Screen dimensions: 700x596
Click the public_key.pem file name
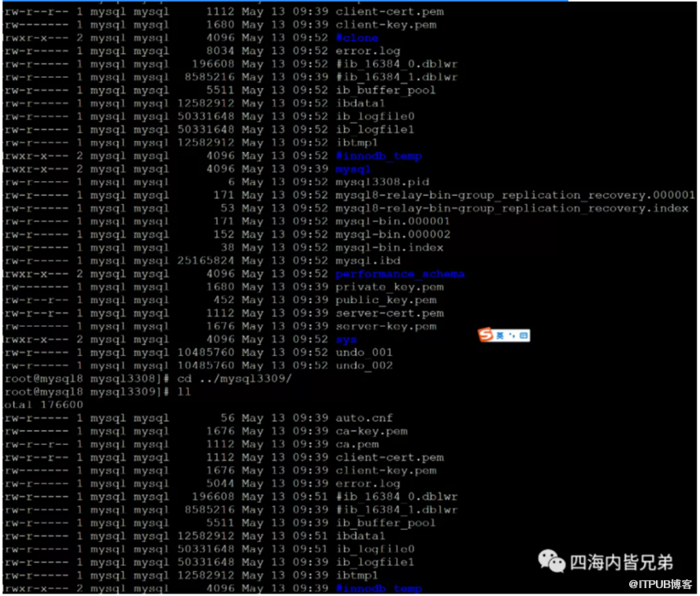coord(386,300)
